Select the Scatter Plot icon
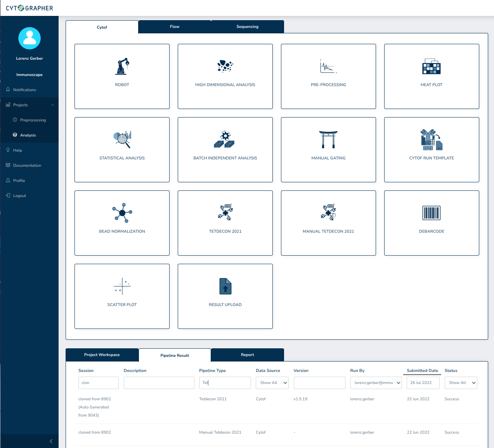This screenshot has width=494, height=448. pyautogui.click(x=122, y=286)
